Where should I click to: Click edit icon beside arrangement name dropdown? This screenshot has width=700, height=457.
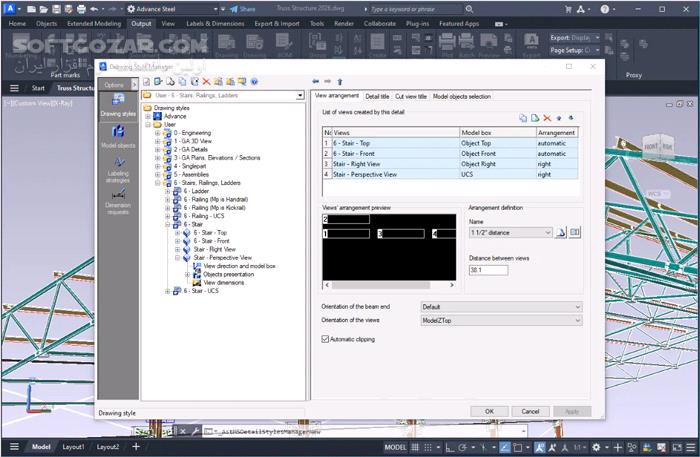coord(561,233)
